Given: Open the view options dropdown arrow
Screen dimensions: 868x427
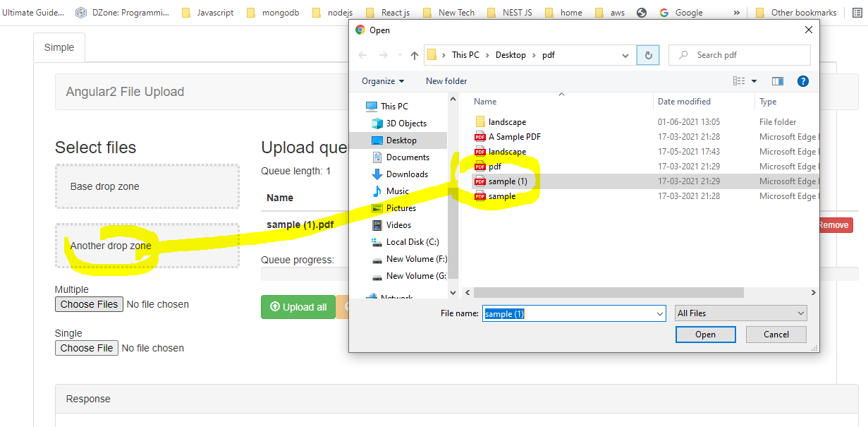Looking at the screenshot, I should coord(755,80).
